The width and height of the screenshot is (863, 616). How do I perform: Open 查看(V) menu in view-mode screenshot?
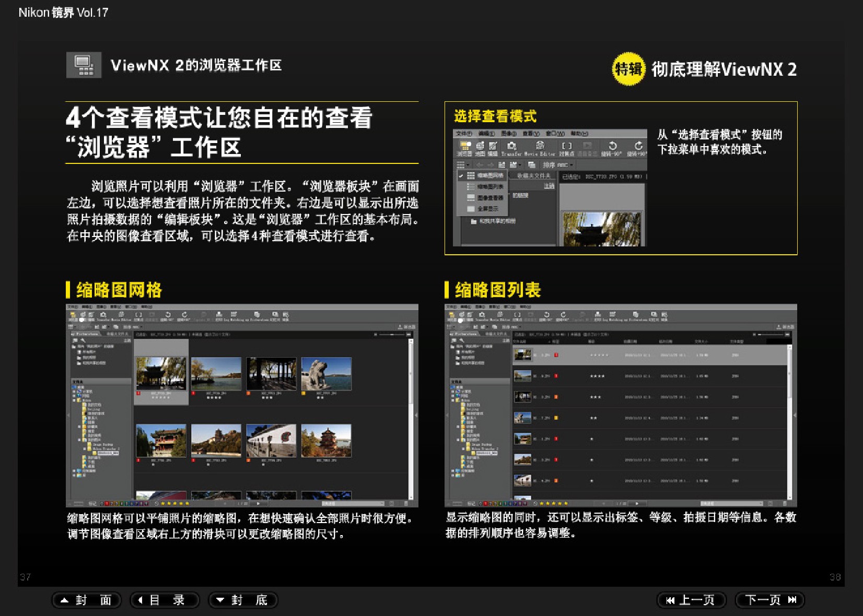(531, 134)
